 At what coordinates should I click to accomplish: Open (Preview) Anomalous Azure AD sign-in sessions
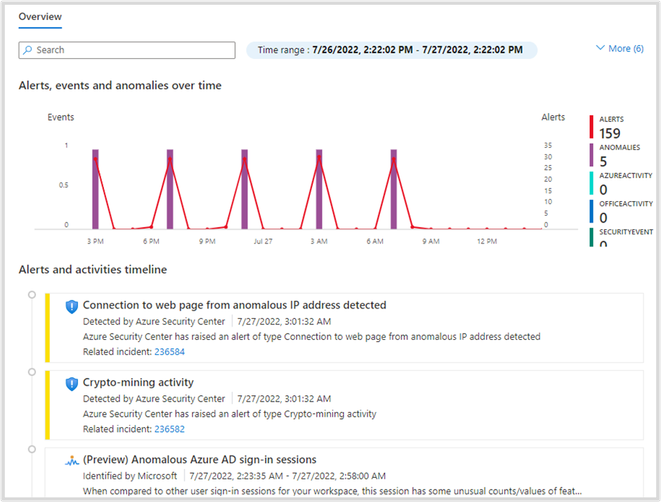(199, 459)
